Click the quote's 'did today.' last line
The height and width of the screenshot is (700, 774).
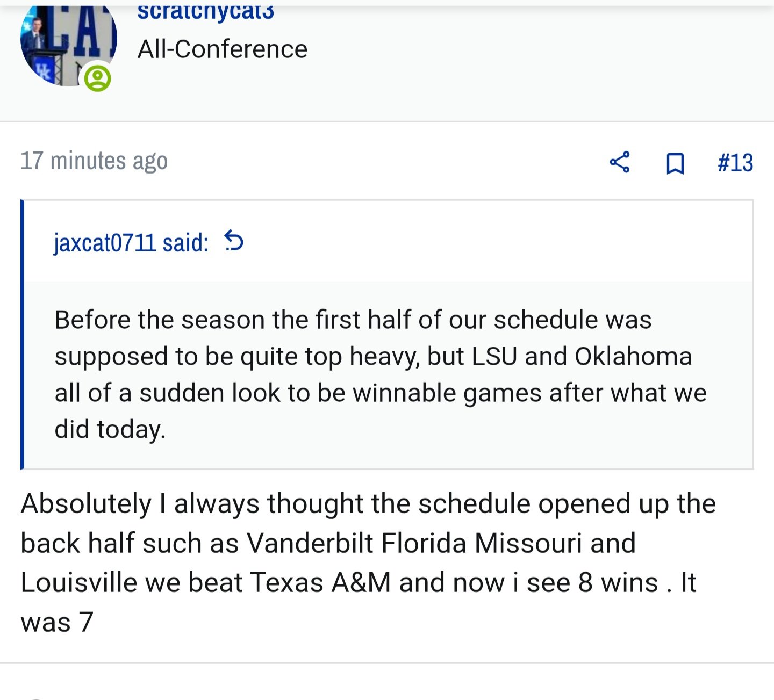click(x=110, y=430)
